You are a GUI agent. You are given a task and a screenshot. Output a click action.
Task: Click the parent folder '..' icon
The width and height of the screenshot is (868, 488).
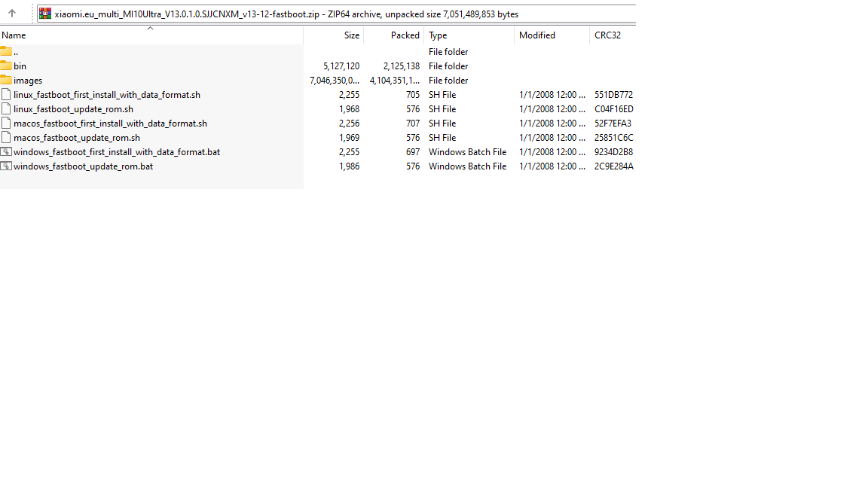(x=6, y=52)
